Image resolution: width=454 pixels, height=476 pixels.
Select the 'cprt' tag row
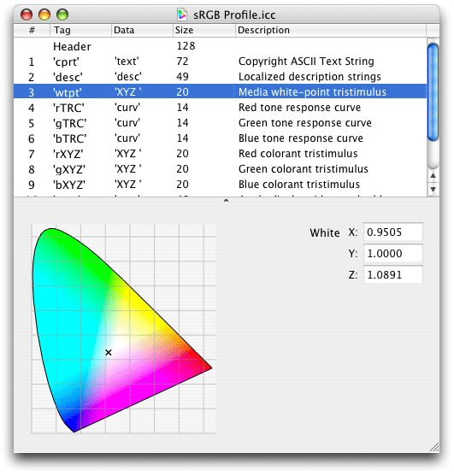221,62
